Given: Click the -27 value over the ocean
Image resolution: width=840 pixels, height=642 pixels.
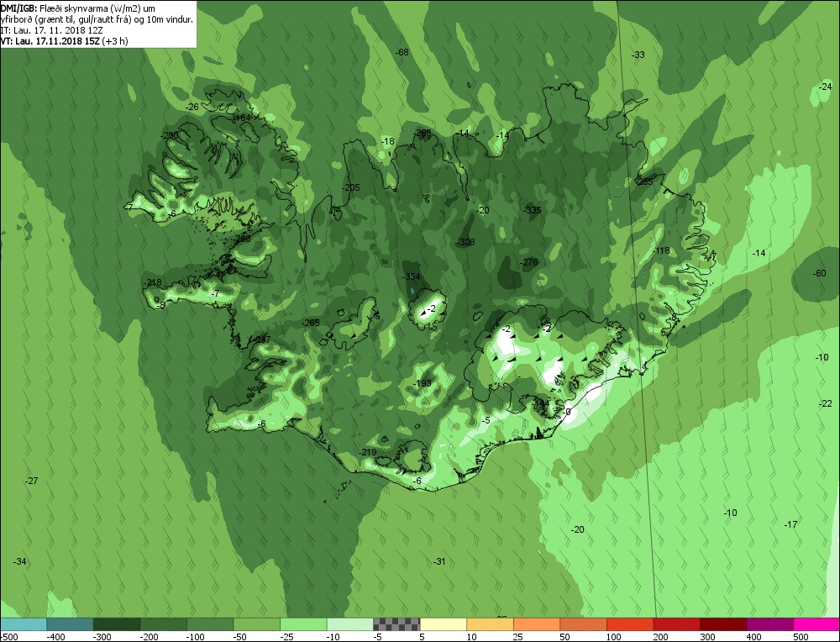Looking at the screenshot, I should click(32, 481).
